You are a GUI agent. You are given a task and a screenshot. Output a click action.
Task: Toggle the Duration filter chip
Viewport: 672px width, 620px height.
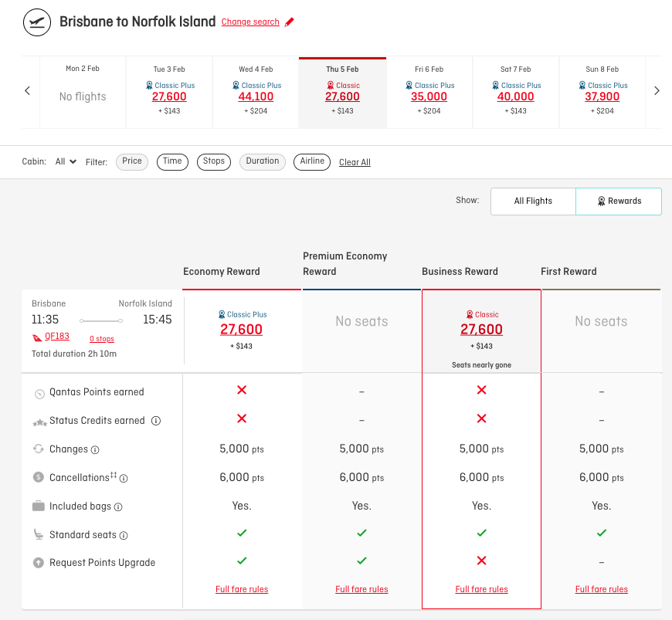coord(263,161)
